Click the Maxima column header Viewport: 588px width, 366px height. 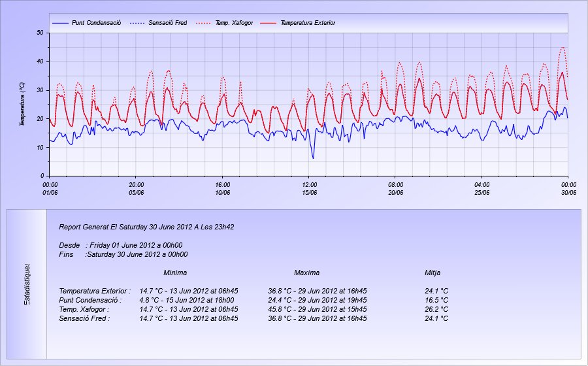click(x=306, y=273)
